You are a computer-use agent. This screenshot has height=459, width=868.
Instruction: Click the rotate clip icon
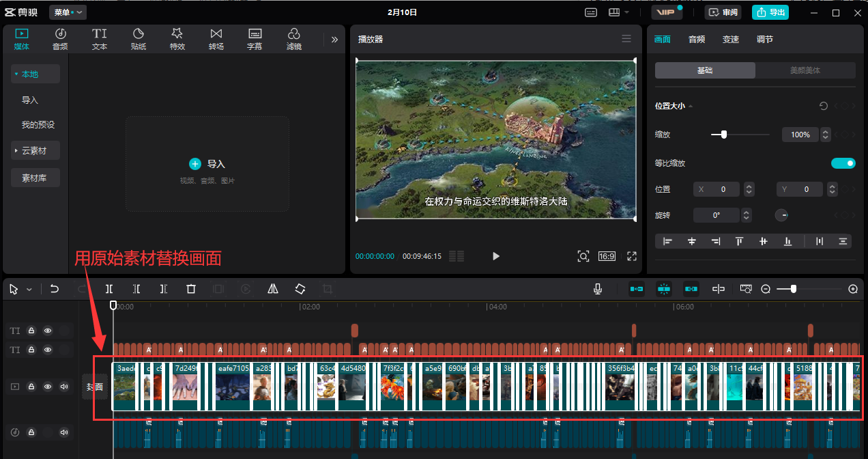click(x=300, y=290)
